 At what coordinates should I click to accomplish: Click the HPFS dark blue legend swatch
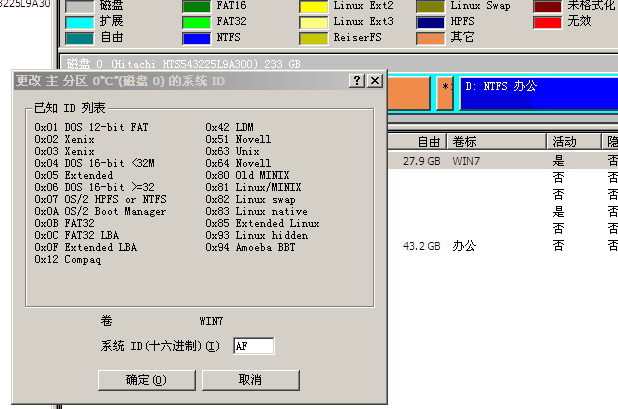coord(431,21)
